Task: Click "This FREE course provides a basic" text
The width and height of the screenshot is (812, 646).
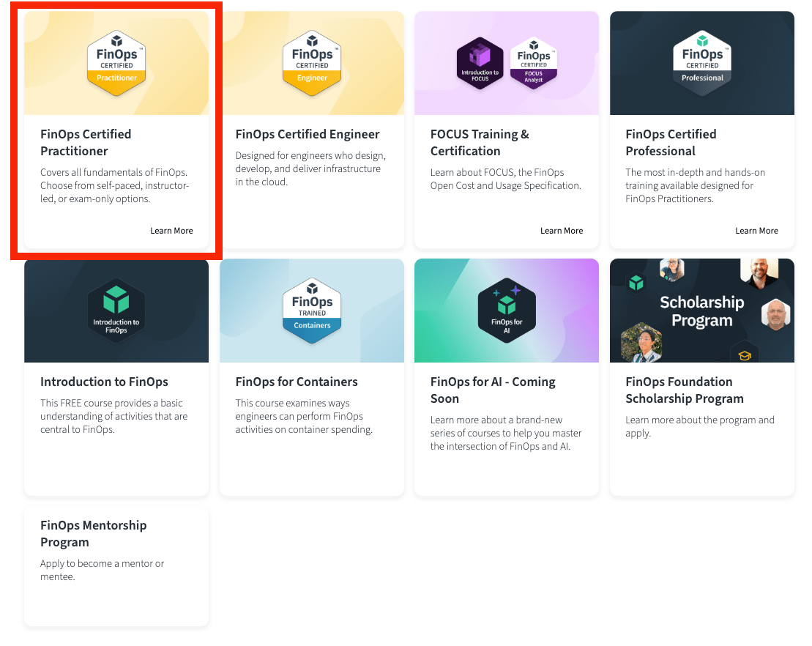Action: (114, 417)
